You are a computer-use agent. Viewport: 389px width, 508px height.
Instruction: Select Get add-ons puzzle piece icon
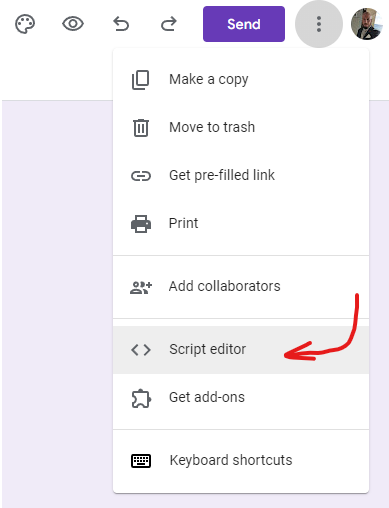[x=141, y=398]
